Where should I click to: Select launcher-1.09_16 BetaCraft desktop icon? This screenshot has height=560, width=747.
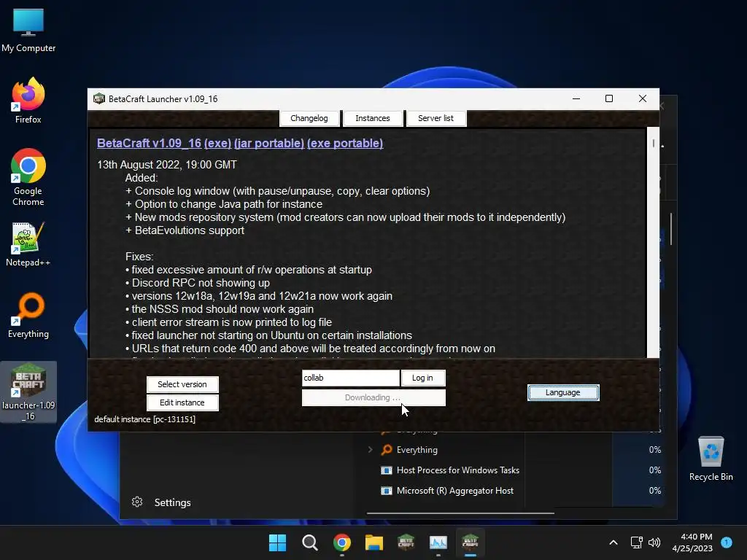(x=28, y=392)
